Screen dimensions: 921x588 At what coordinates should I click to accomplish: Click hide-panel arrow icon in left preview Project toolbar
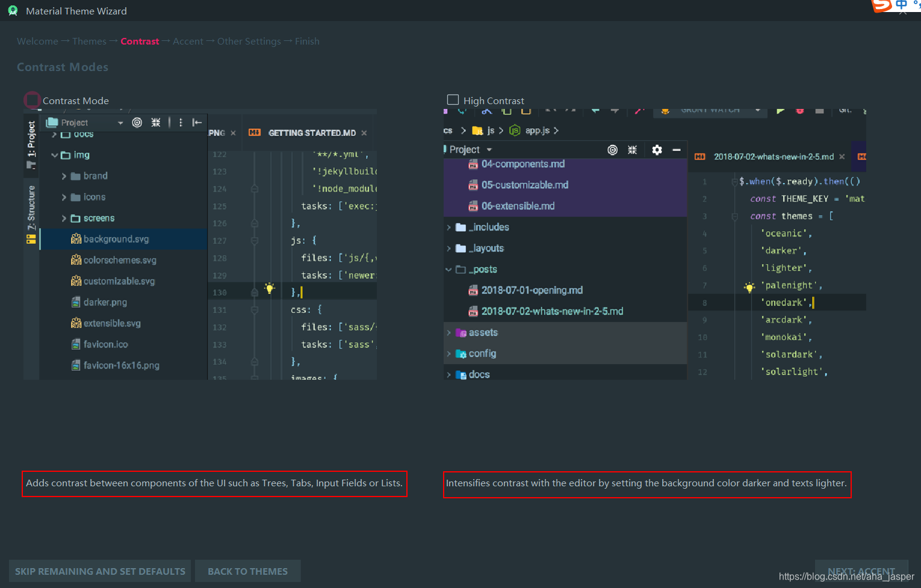tap(197, 122)
